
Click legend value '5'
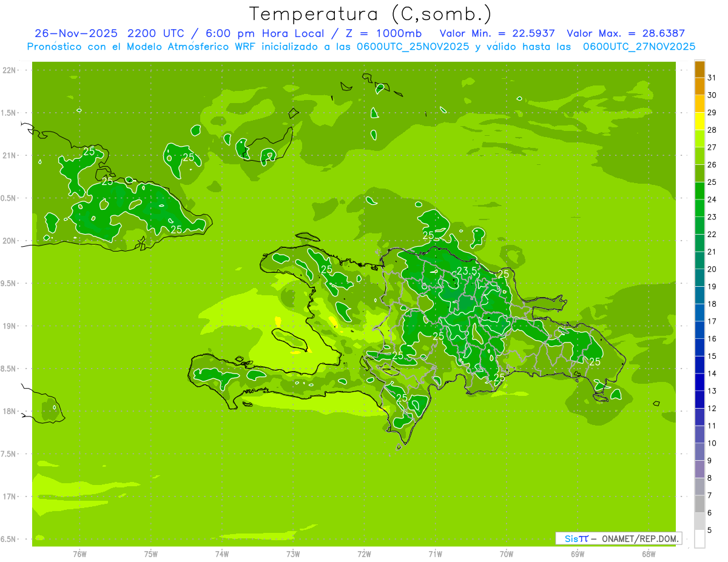710,530
